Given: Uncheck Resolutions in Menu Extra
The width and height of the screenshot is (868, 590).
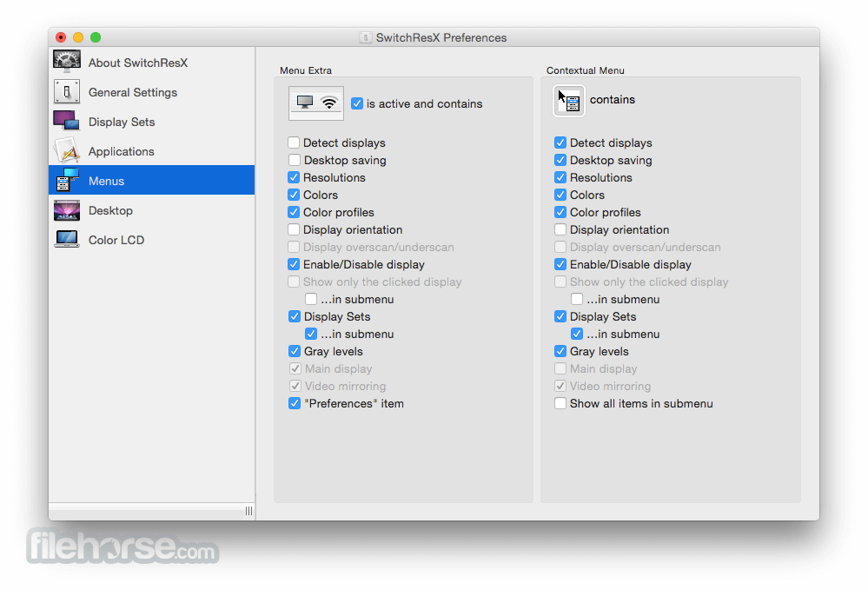Looking at the screenshot, I should click(294, 177).
